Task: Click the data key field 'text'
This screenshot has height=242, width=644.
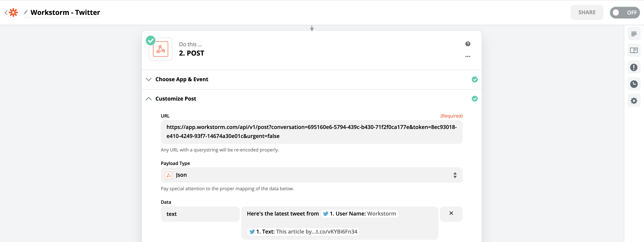Action: [x=200, y=214]
